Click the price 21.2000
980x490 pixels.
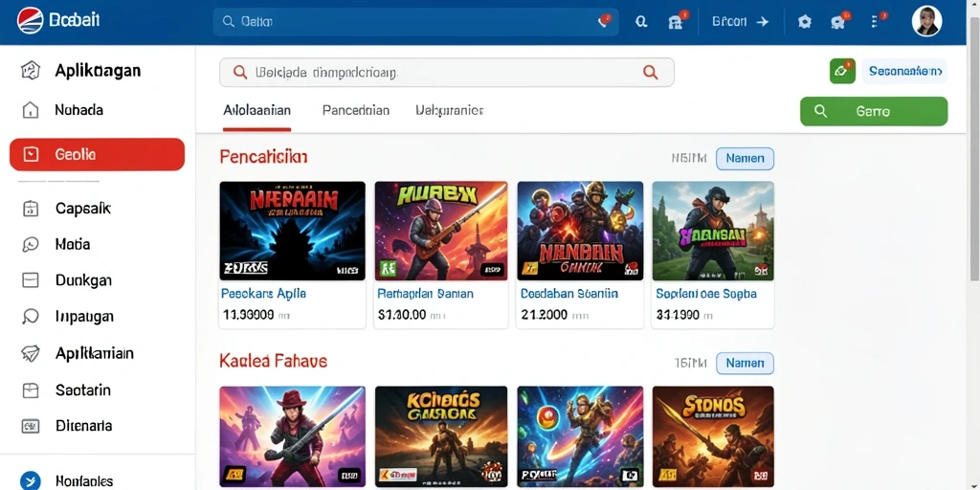[x=545, y=316]
